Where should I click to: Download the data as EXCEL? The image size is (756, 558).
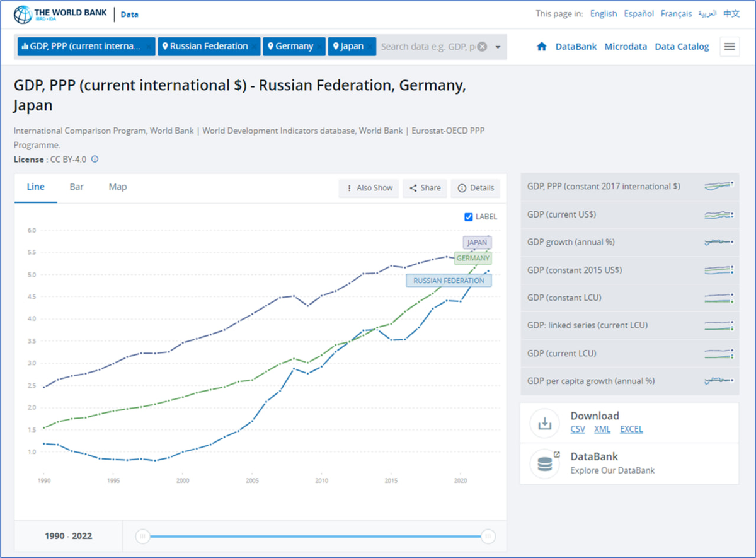pyautogui.click(x=631, y=429)
